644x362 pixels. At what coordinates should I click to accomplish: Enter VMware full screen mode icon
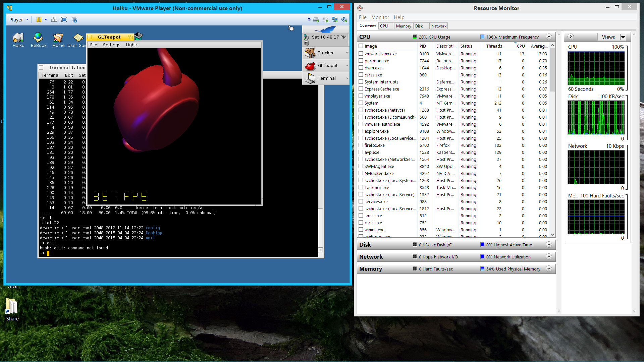click(x=64, y=19)
